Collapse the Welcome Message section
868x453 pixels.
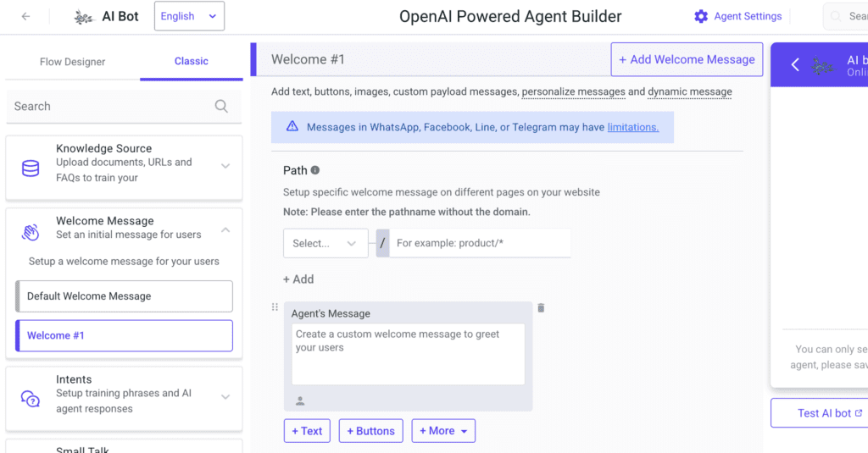pyautogui.click(x=225, y=230)
